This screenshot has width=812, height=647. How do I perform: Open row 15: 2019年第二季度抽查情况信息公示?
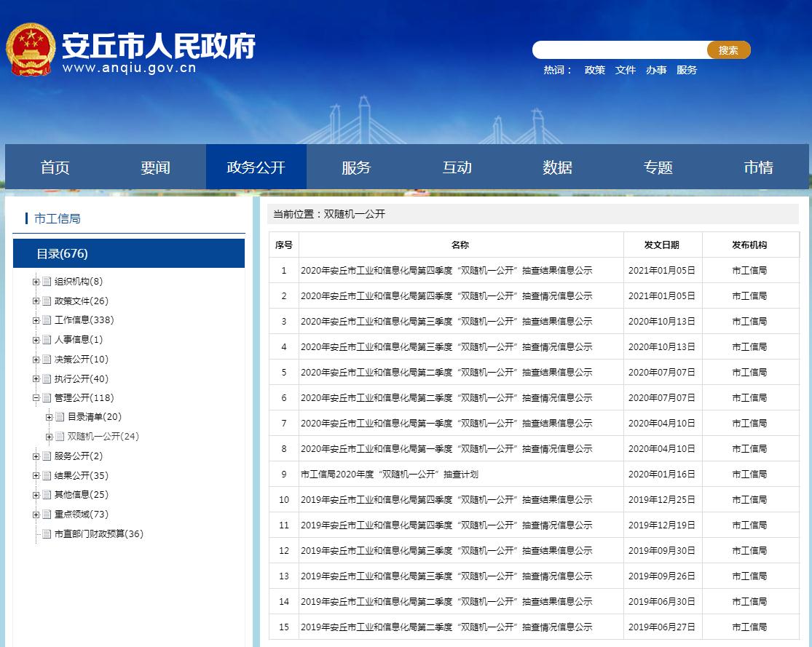click(x=446, y=627)
